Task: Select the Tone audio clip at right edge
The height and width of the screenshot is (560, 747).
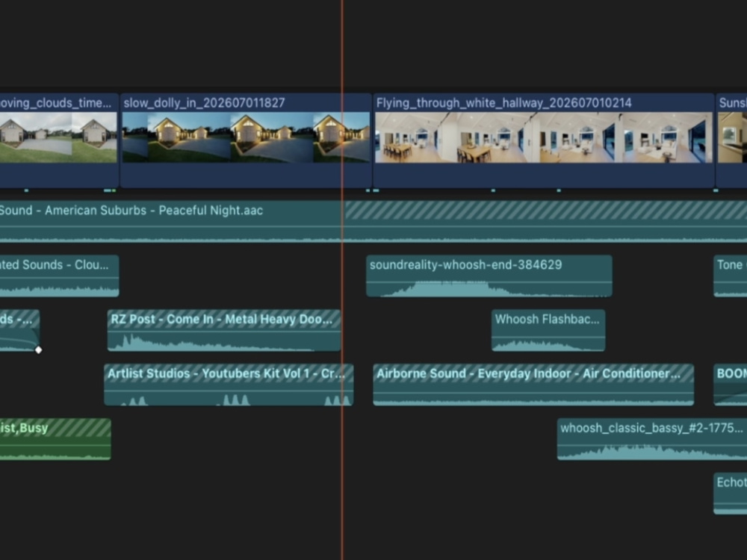Action: point(731,276)
